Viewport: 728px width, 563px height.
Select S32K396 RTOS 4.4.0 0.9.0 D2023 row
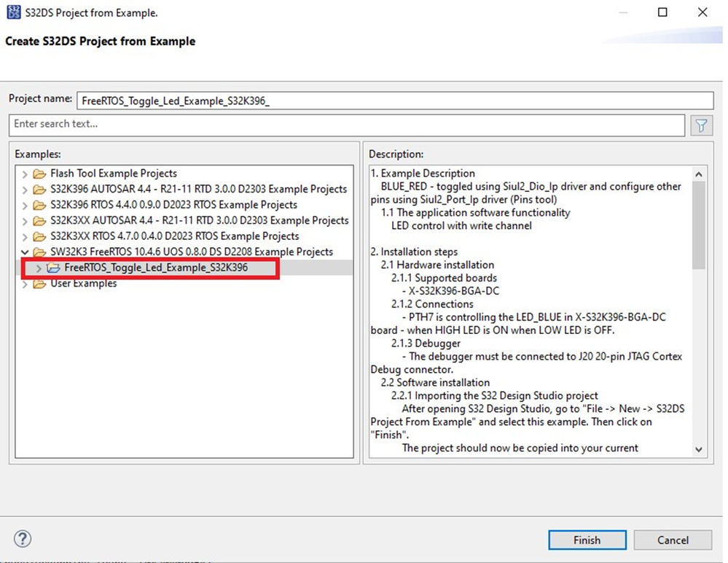point(173,205)
